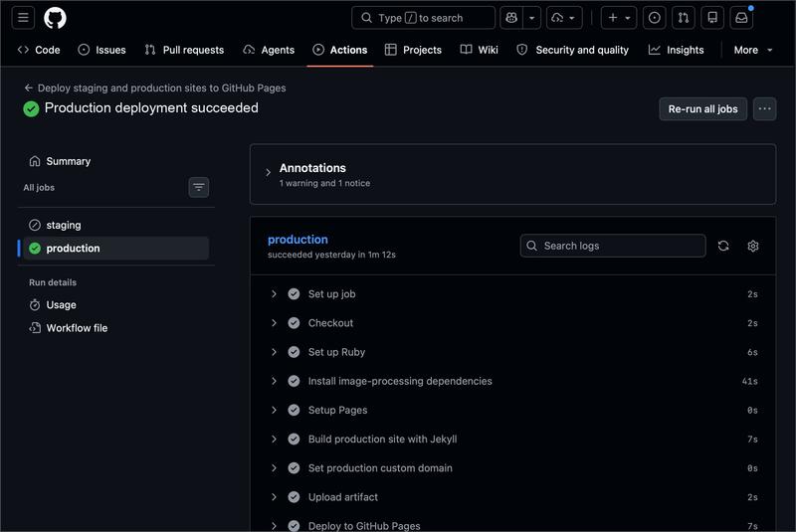Expand Deploy to GitHub Pages step
Image resolution: width=796 pixels, height=532 pixels.
[512, 525]
